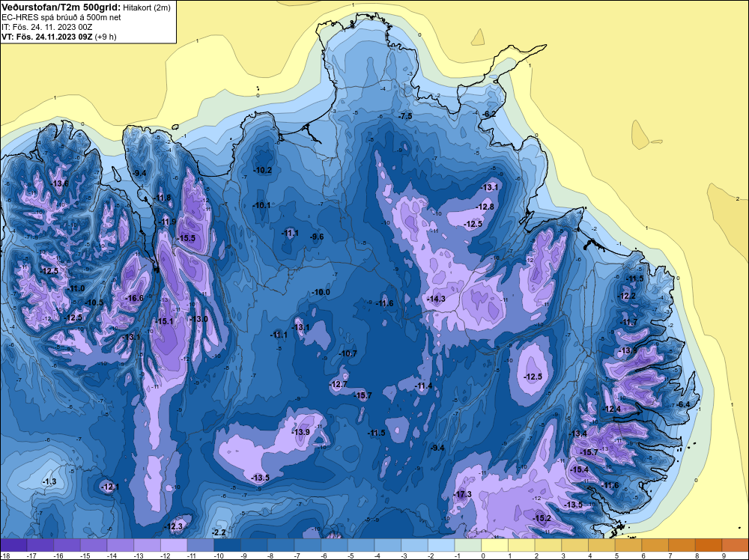
Task: Select the -7.5 temperature value near the north coast
Action: (x=405, y=116)
